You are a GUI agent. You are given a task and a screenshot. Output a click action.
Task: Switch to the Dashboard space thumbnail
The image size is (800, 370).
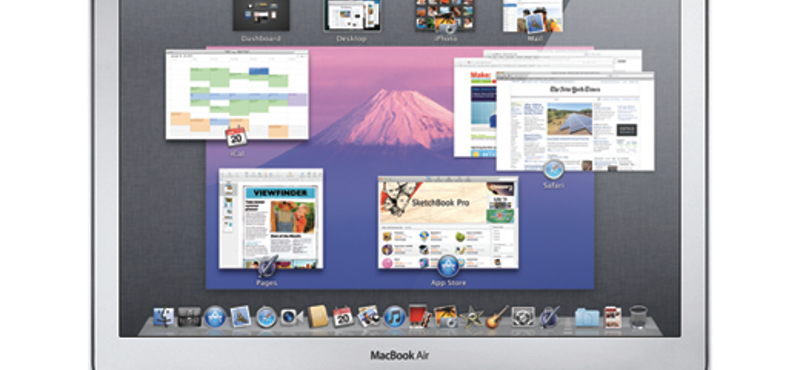[261, 15]
